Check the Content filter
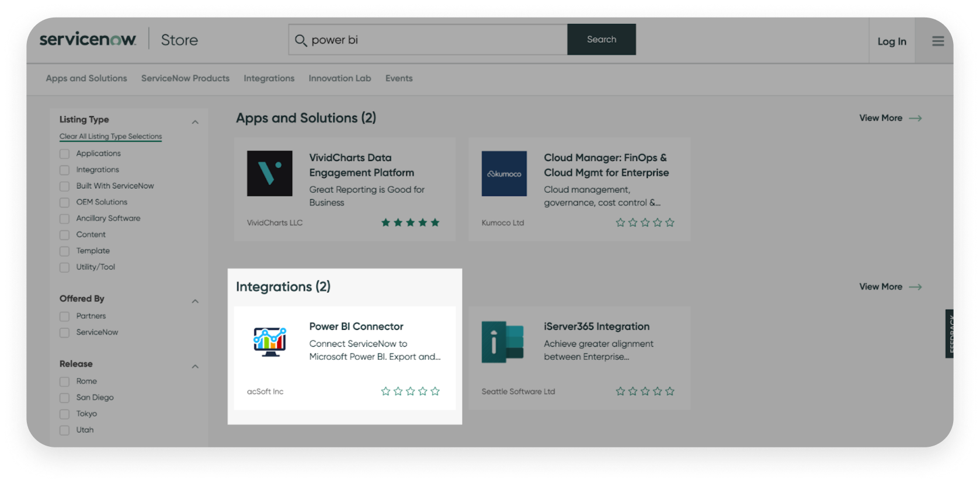 (64, 235)
